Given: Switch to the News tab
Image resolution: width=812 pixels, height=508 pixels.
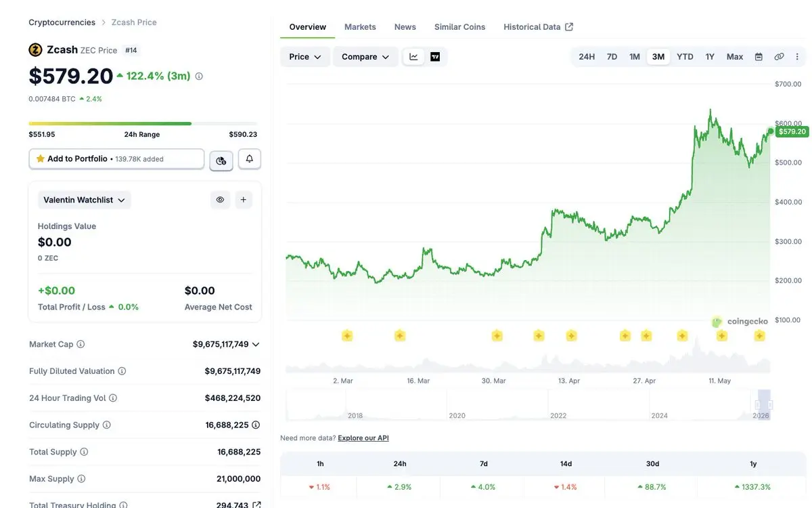Looking at the screenshot, I should pos(405,27).
